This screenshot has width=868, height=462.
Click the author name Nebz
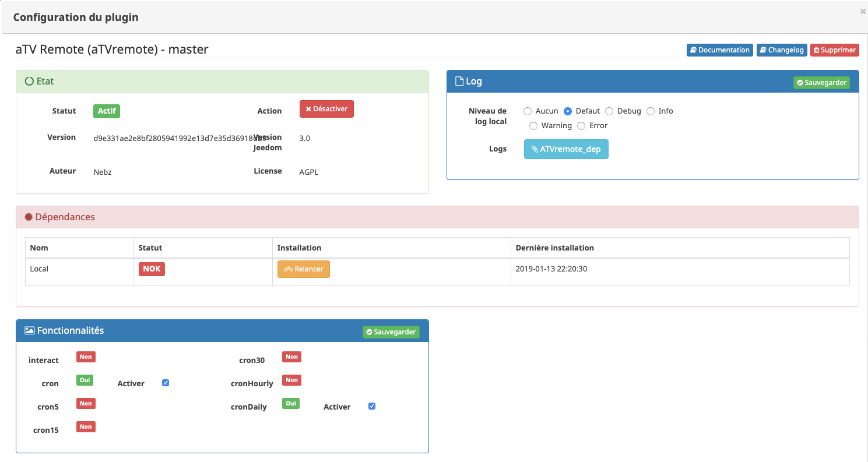point(103,172)
